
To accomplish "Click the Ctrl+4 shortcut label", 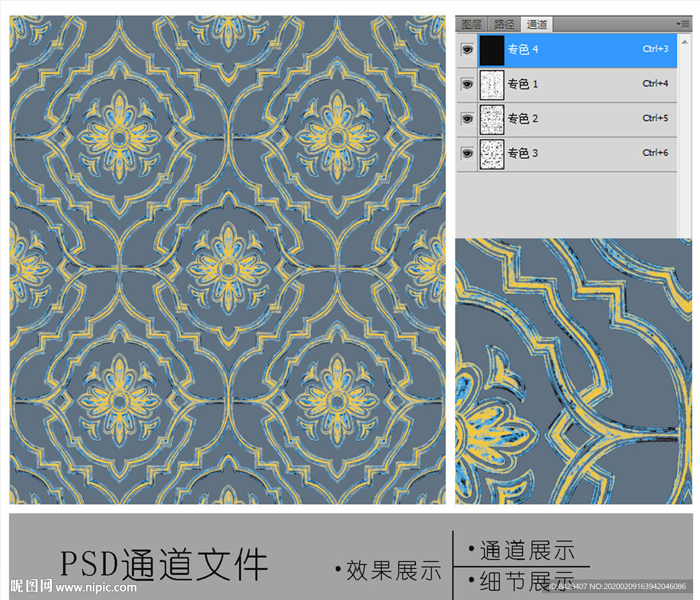I will [x=656, y=83].
